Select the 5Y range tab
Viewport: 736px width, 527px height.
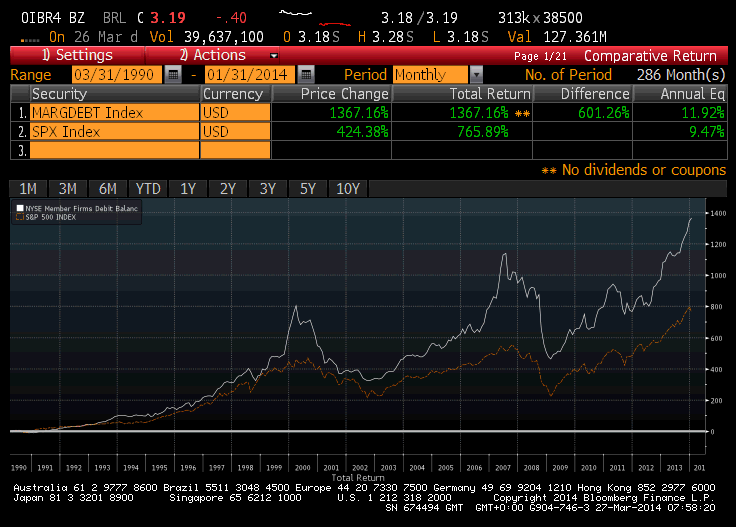[x=307, y=189]
